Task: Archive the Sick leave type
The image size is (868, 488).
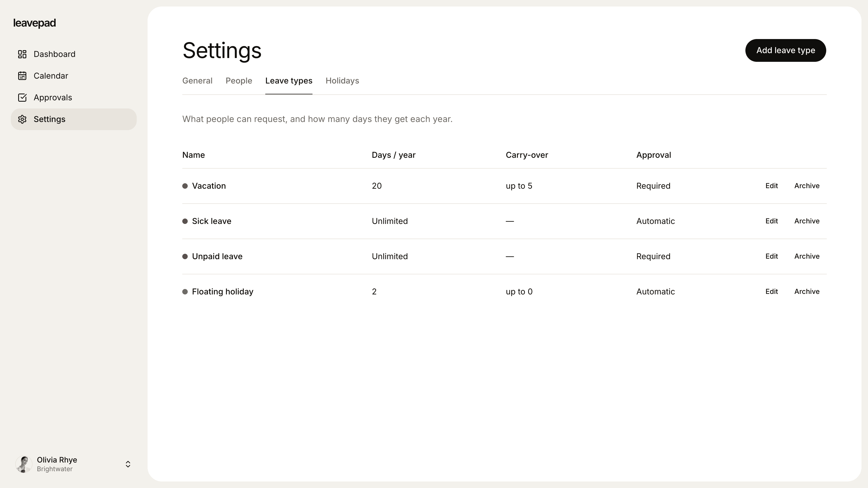Action: click(807, 221)
